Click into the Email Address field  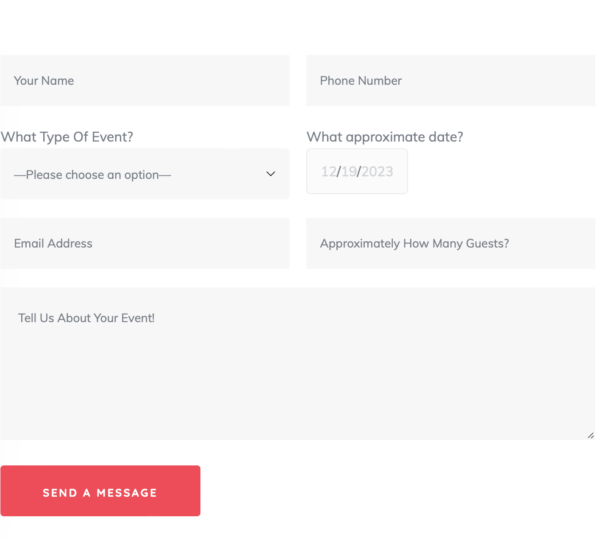(145, 243)
